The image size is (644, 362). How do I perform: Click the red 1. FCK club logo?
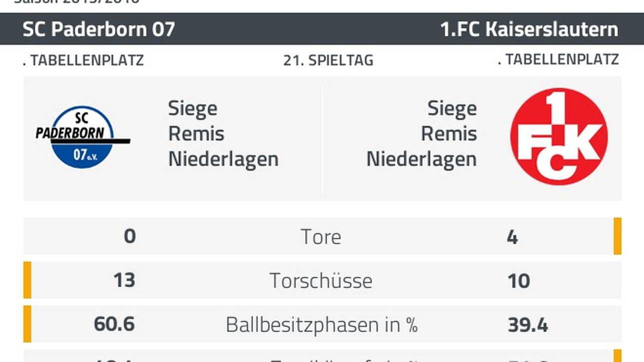559,137
